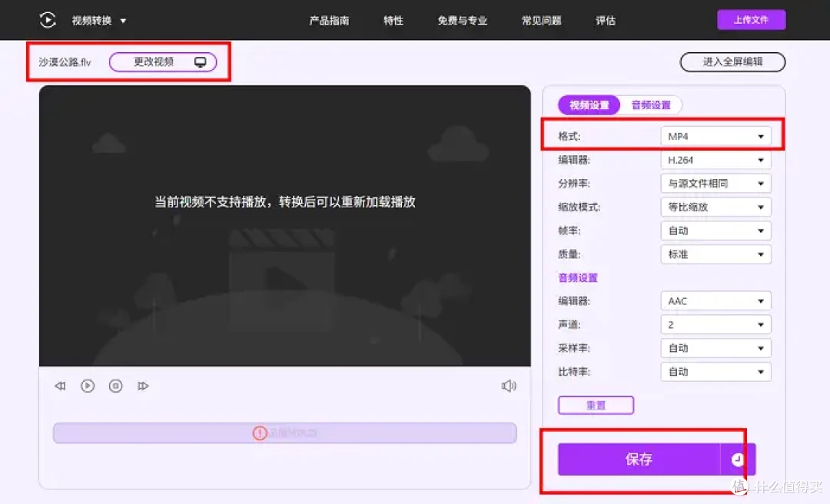Open the 分辨率 dropdown
Viewport: 830px width, 504px height.
715,183
